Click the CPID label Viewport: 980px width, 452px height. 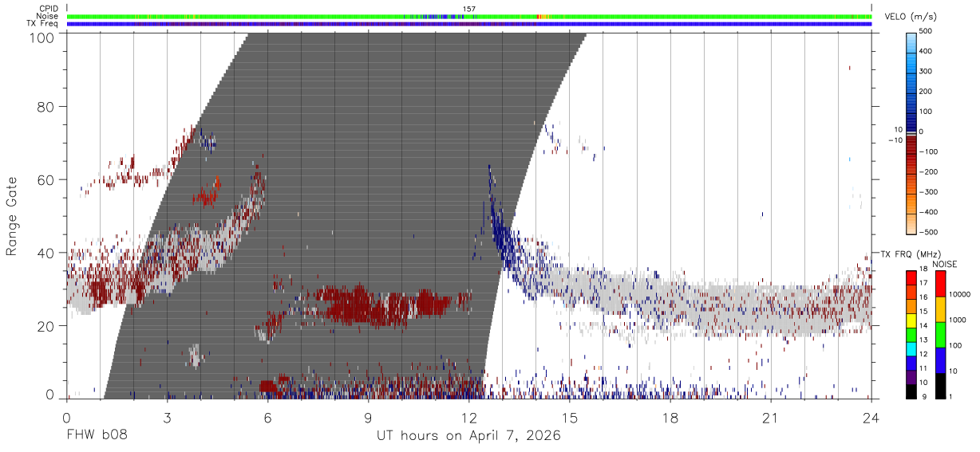point(49,9)
